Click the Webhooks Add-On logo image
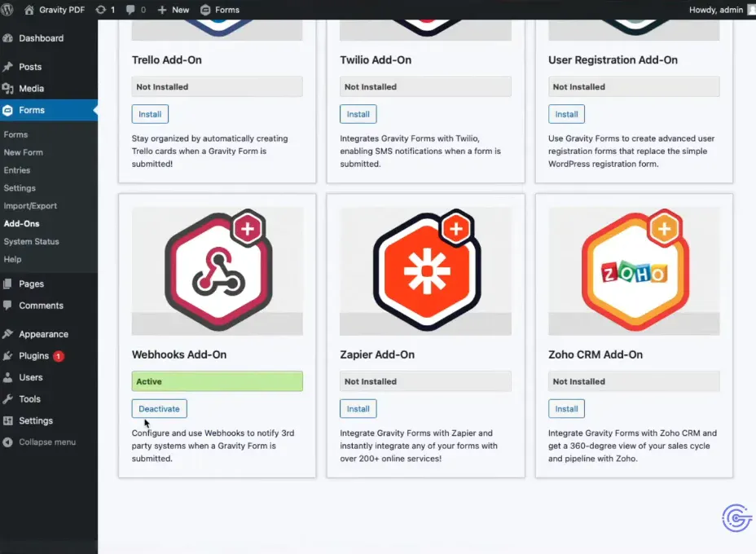The image size is (756, 554). [x=218, y=270]
